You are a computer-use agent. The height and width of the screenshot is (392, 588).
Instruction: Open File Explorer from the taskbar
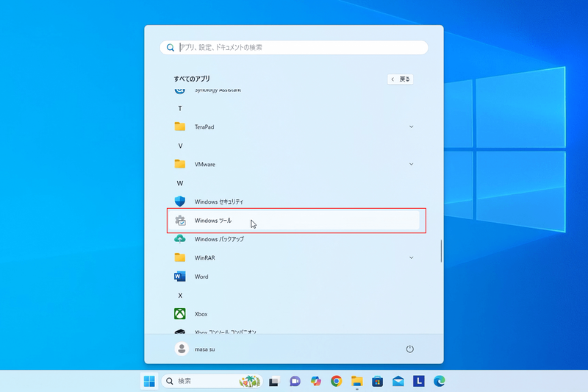click(x=357, y=381)
